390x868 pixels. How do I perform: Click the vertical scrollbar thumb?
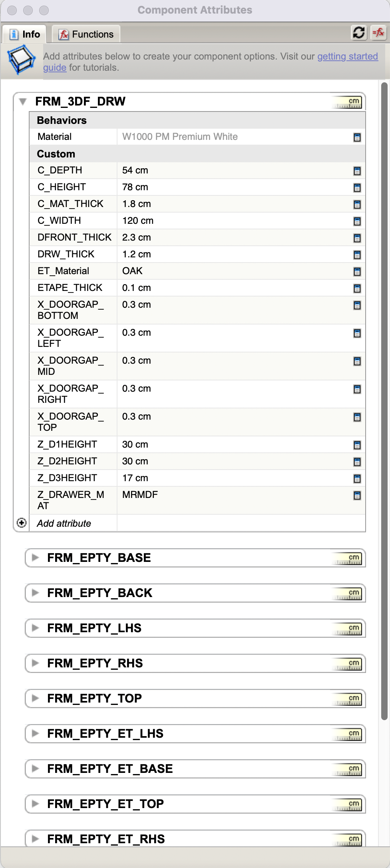(384, 400)
